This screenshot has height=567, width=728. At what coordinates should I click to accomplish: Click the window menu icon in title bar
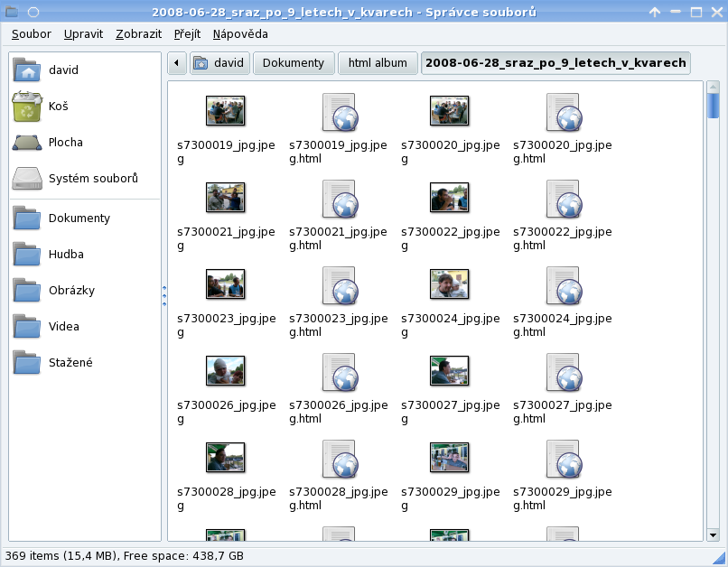click(11, 12)
